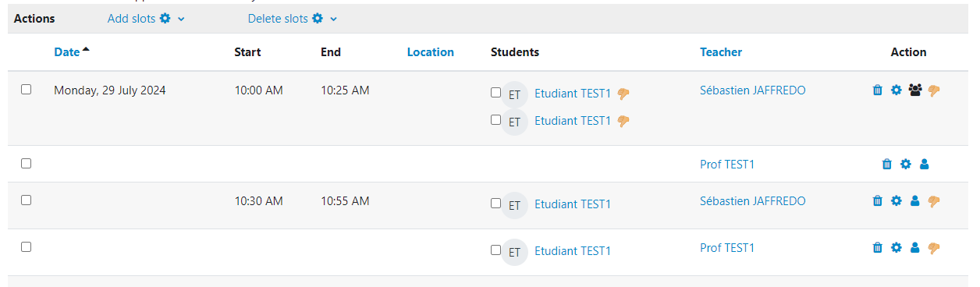Open the Add slots dropdown

[x=146, y=19]
